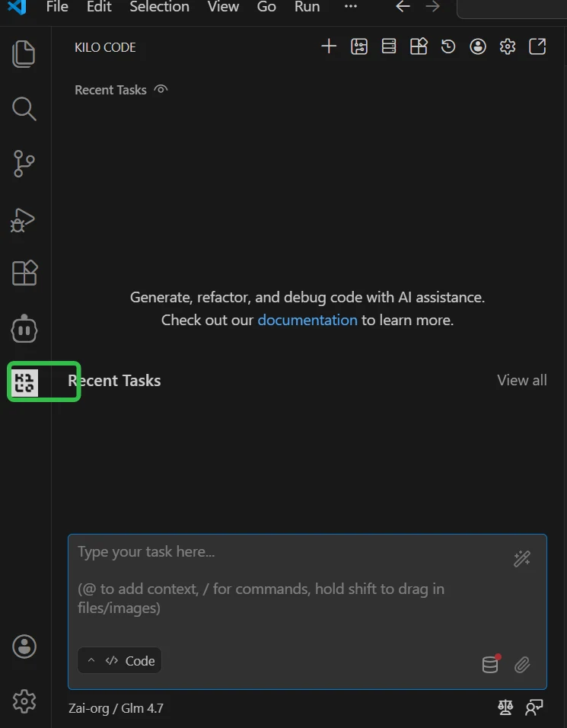Open the Edit menu
This screenshot has height=728, width=567.
99,7
